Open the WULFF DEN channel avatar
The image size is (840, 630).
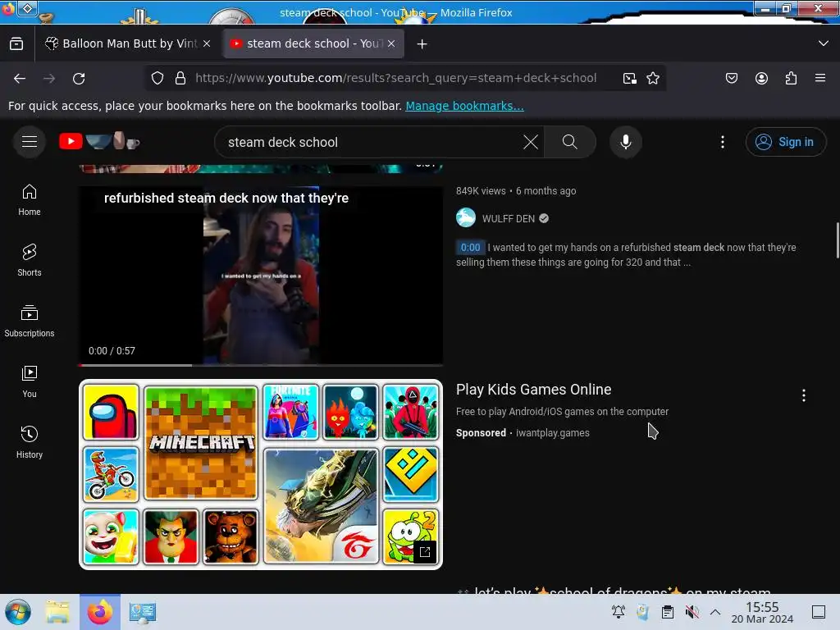point(466,217)
